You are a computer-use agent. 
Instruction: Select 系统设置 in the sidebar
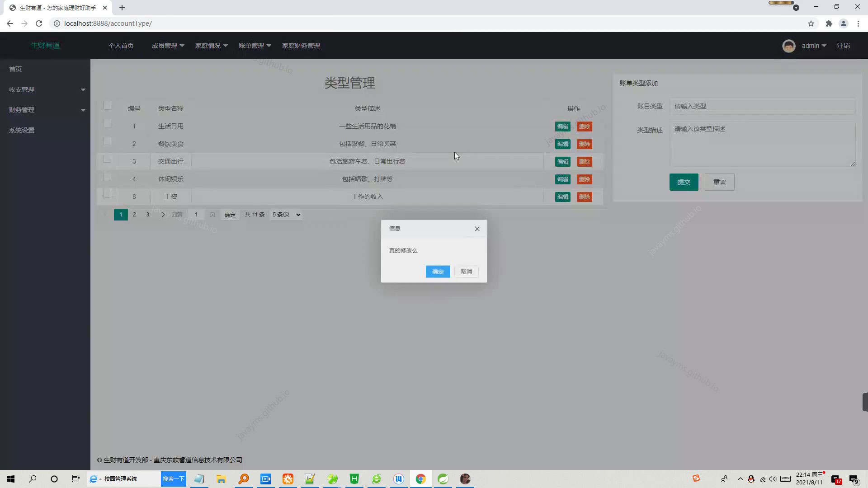(x=22, y=130)
